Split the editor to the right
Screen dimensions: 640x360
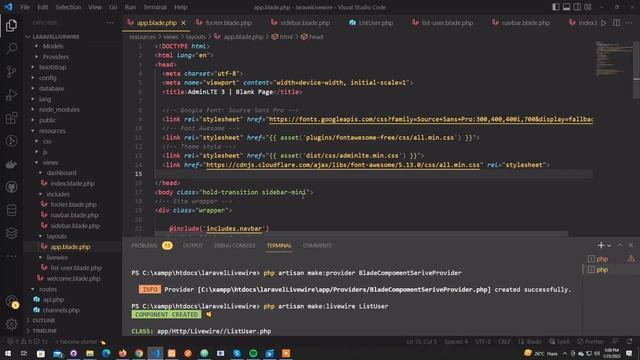click(616, 23)
